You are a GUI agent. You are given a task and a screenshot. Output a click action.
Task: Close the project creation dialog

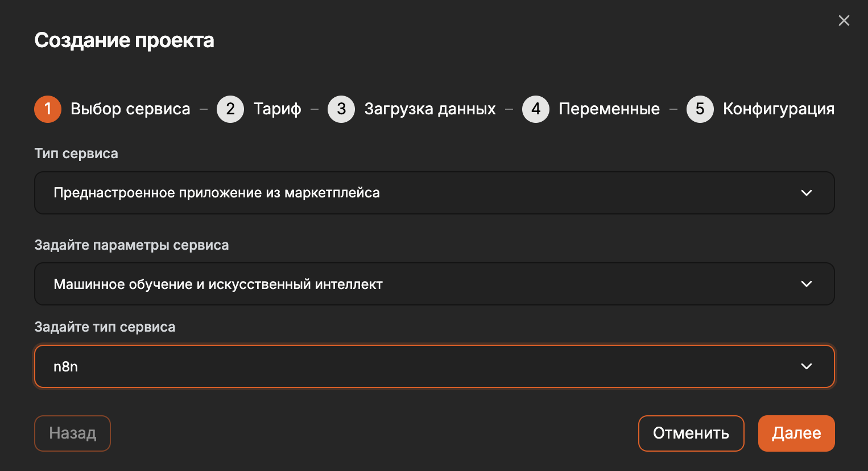pyautogui.click(x=844, y=21)
